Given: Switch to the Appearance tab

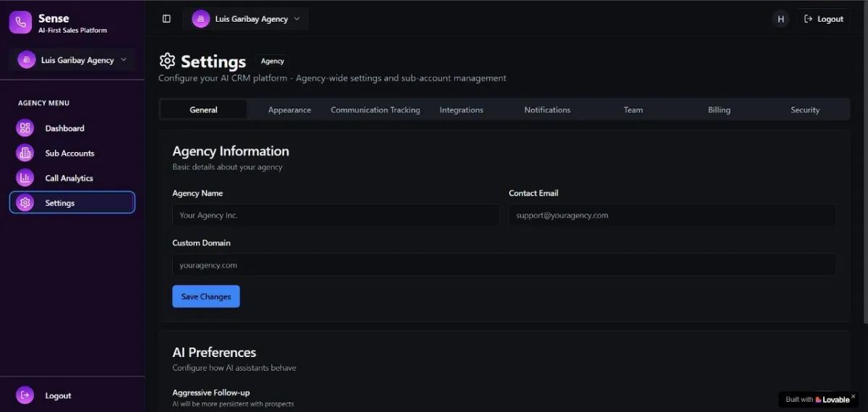Looking at the screenshot, I should coord(289,110).
